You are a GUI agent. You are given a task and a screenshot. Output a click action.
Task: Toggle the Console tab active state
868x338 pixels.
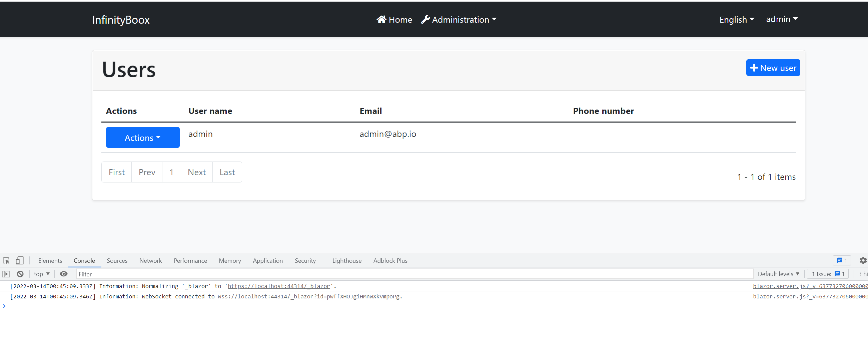84,260
